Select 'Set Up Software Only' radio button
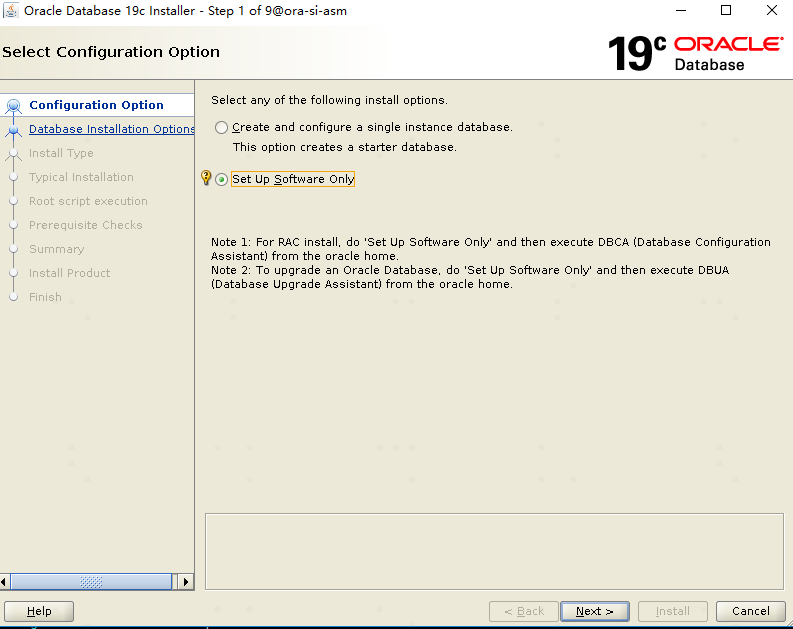This screenshot has height=629, width=793. coord(221,179)
